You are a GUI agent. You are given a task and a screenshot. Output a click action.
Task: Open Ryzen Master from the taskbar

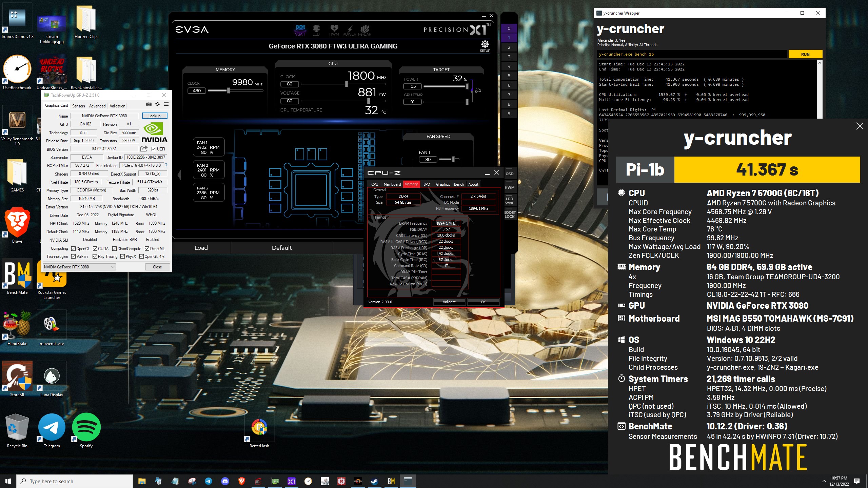point(358,481)
